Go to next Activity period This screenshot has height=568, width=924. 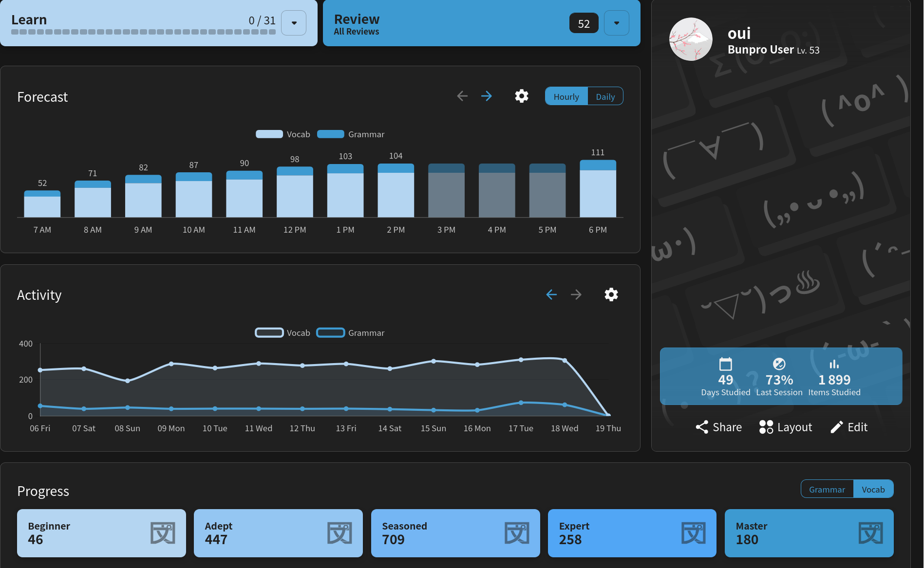tap(576, 294)
